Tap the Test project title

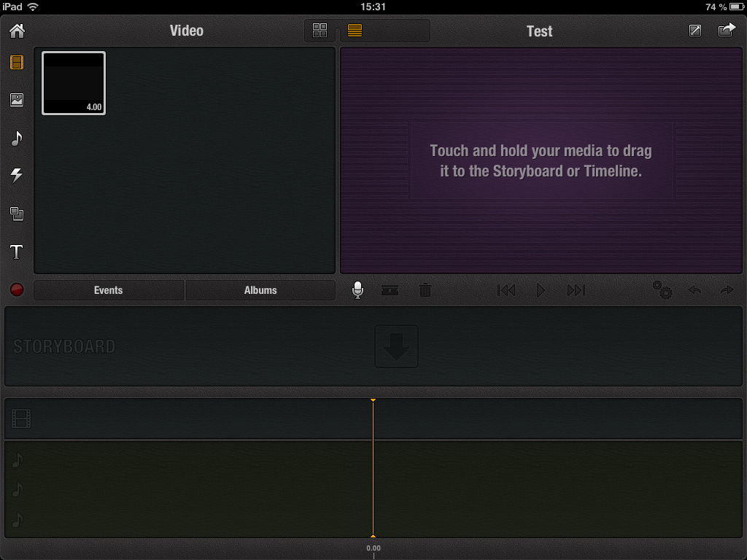click(x=539, y=31)
